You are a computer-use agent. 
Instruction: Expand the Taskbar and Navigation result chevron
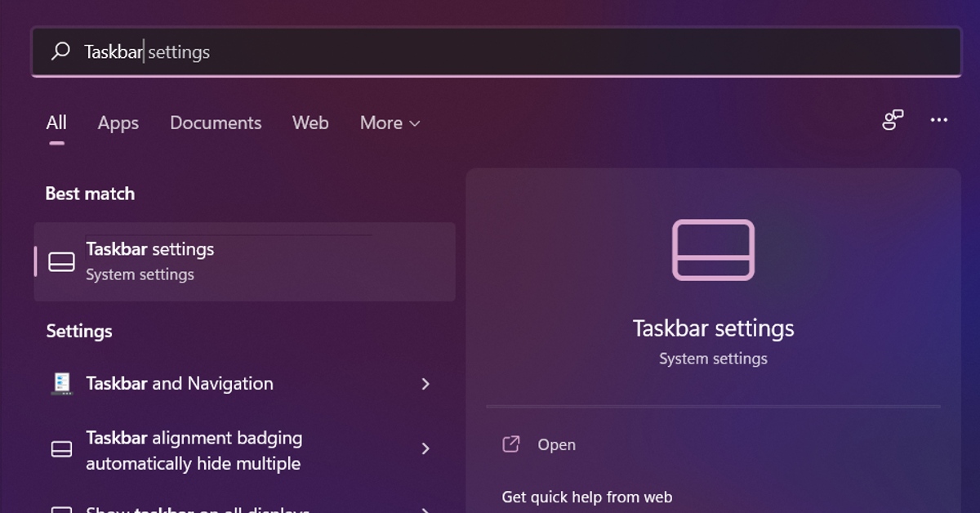click(425, 383)
